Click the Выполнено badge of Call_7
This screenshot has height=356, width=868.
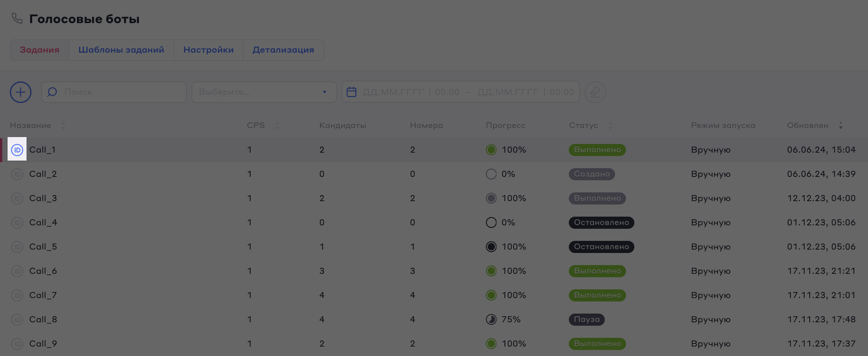(x=597, y=295)
